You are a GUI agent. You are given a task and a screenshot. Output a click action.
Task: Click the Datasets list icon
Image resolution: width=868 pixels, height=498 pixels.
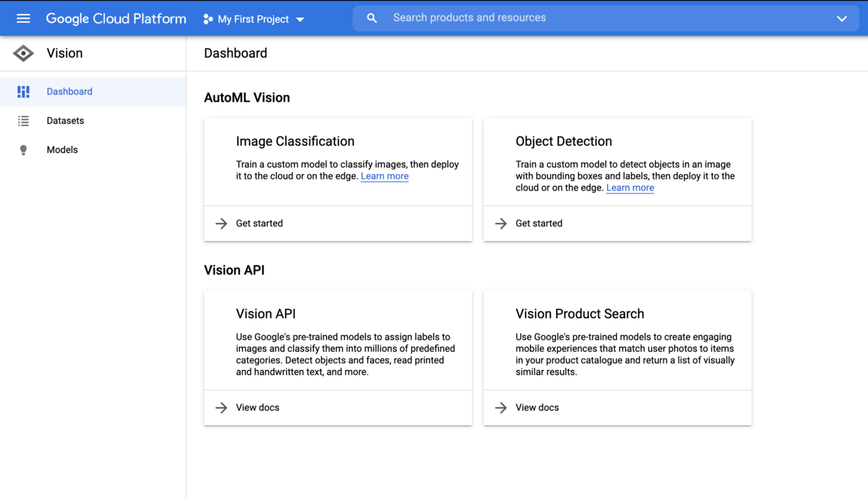[x=24, y=121]
